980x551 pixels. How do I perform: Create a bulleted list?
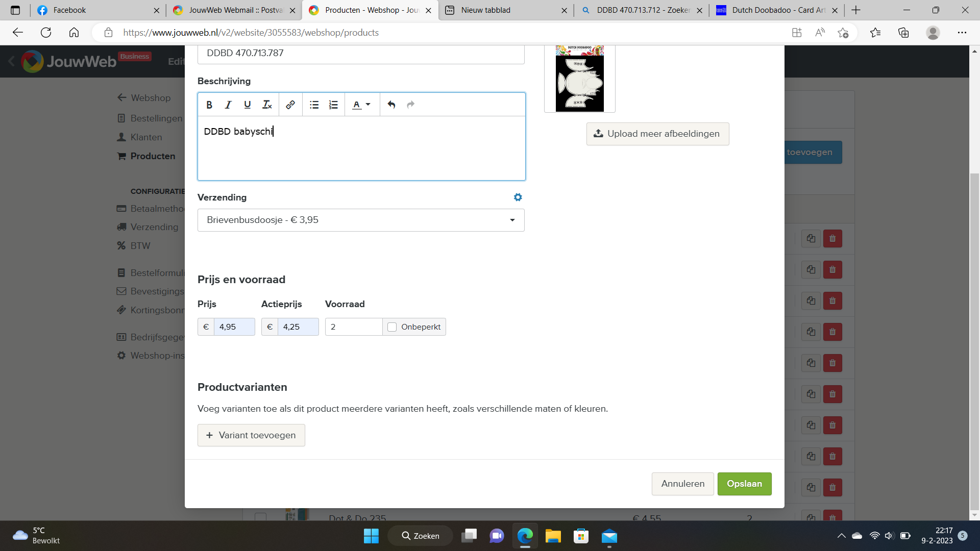[314, 105]
